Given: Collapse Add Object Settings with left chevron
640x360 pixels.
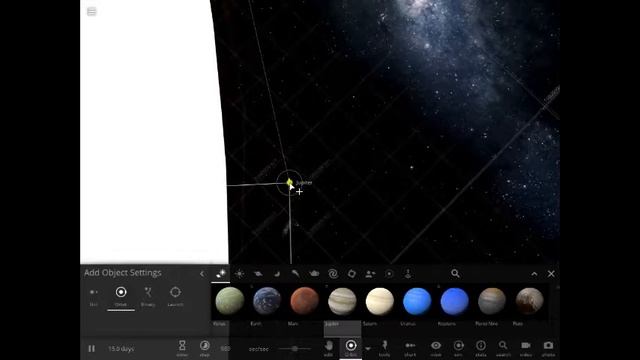Looking at the screenshot, I should tap(202, 274).
